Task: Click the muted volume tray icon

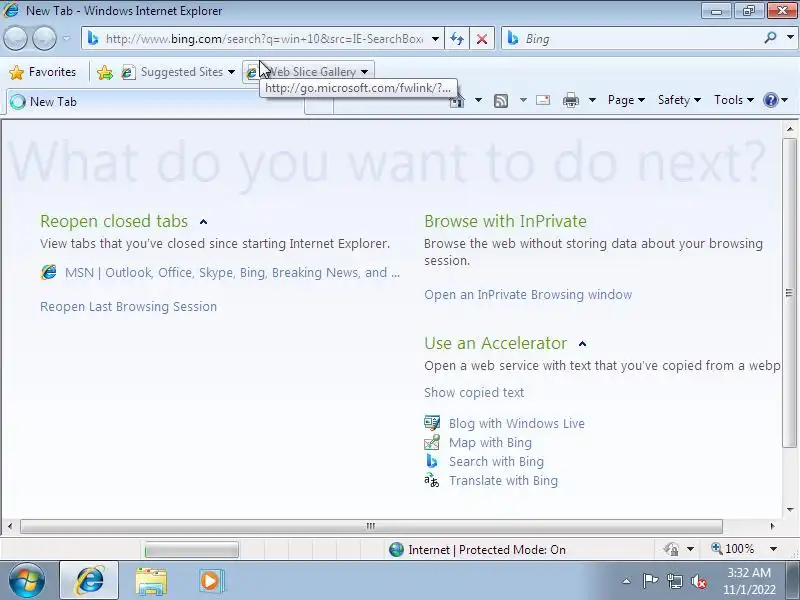Action: (x=698, y=581)
